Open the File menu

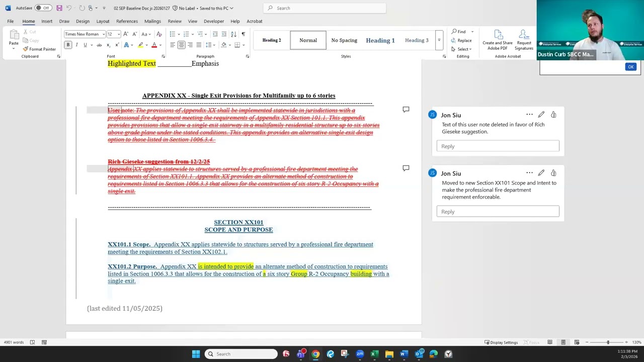point(10,21)
